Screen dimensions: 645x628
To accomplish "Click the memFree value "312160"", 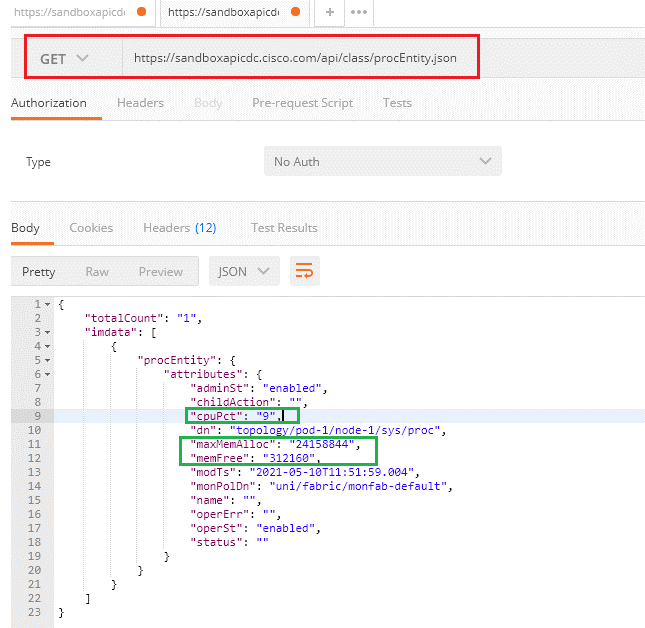I will point(289,458).
